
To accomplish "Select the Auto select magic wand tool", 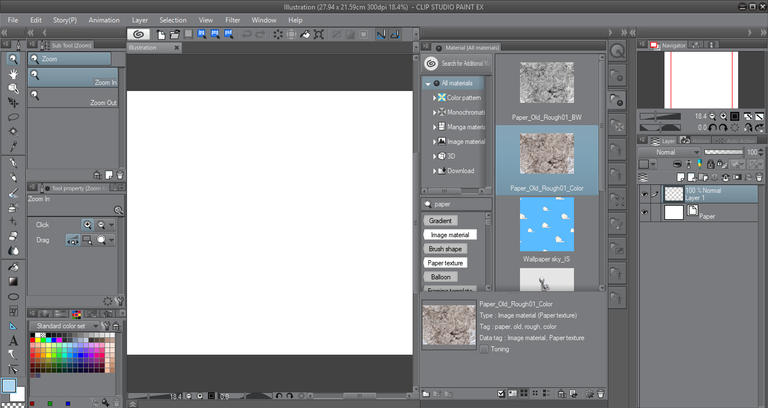I will (x=13, y=132).
